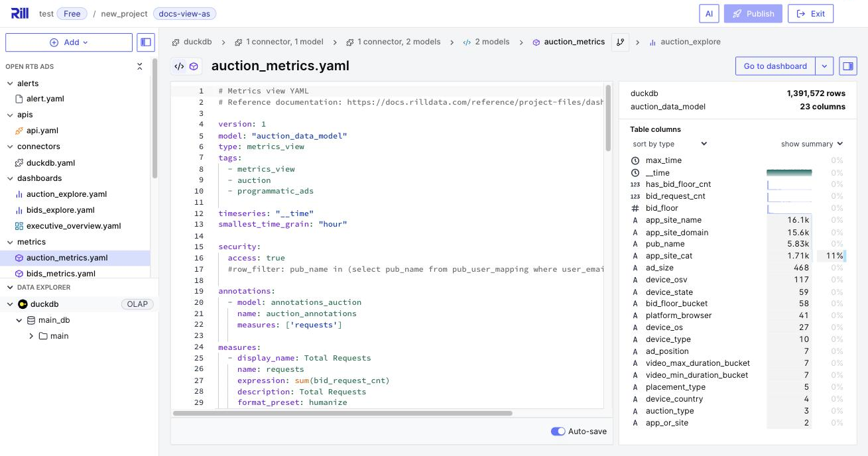
Task: Collapse the Data Explorer section
Action: [10, 288]
